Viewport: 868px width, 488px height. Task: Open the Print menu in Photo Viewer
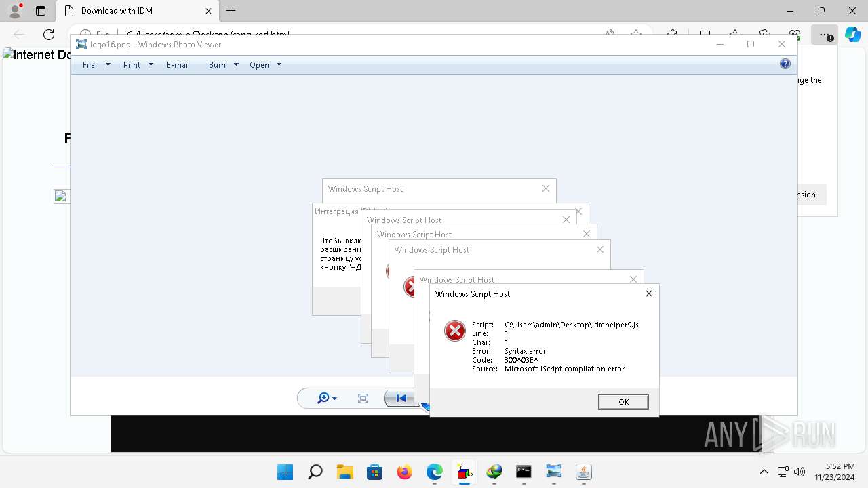pyautogui.click(x=132, y=65)
